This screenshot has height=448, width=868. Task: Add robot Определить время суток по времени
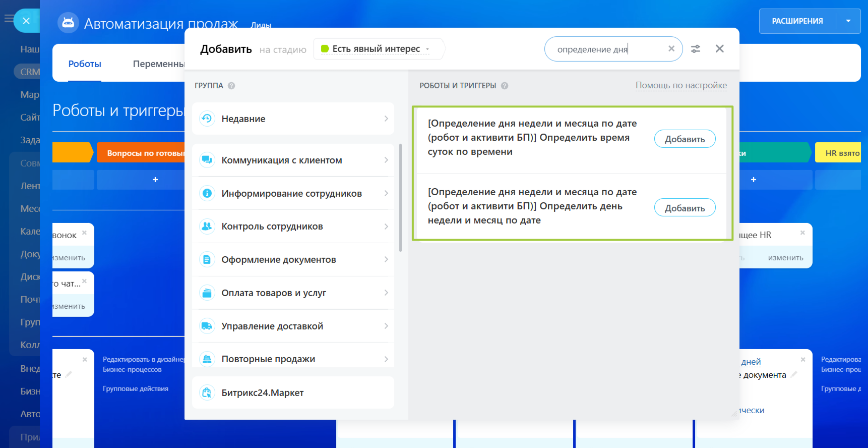(x=685, y=139)
